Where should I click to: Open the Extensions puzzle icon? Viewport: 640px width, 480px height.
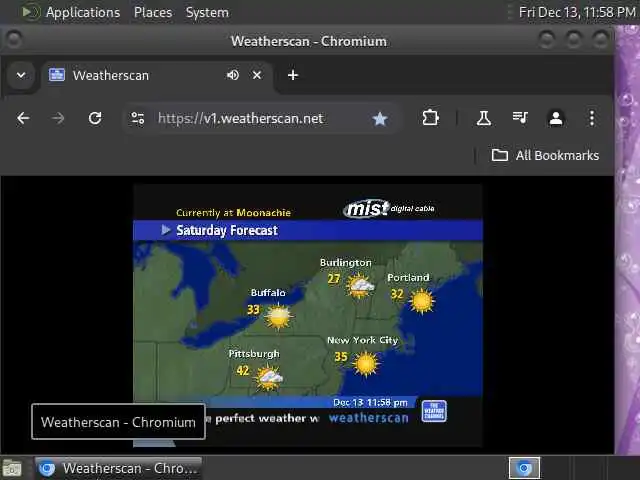point(431,118)
